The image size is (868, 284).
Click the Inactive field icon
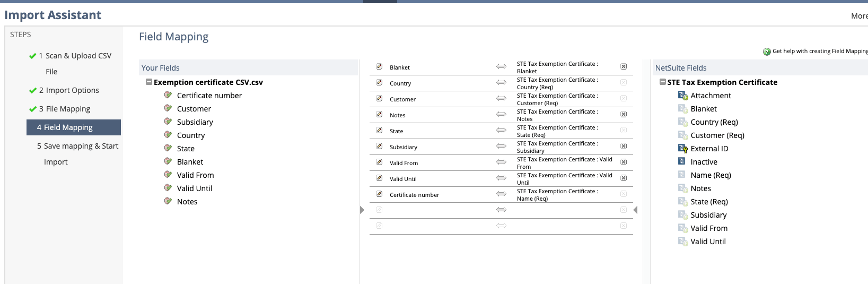point(682,162)
